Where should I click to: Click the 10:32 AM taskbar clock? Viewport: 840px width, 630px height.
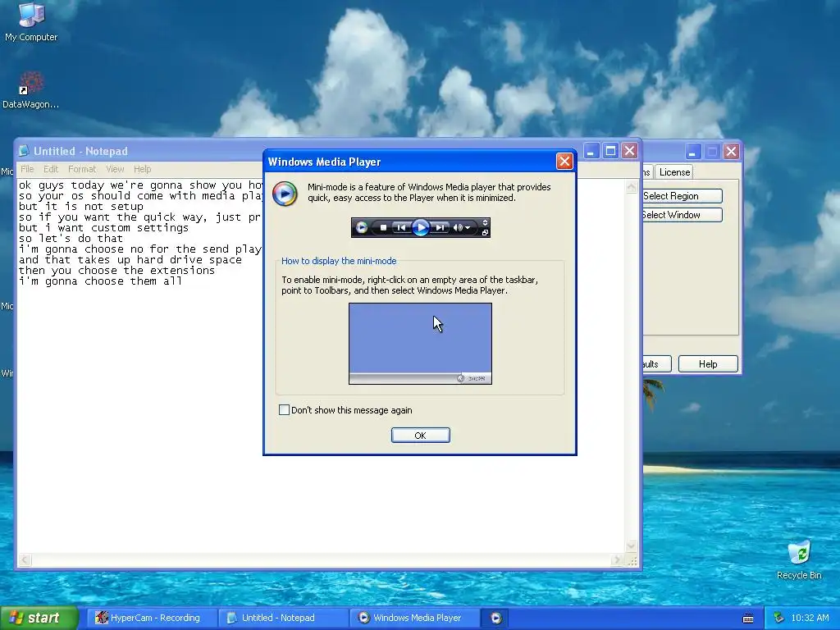point(810,619)
